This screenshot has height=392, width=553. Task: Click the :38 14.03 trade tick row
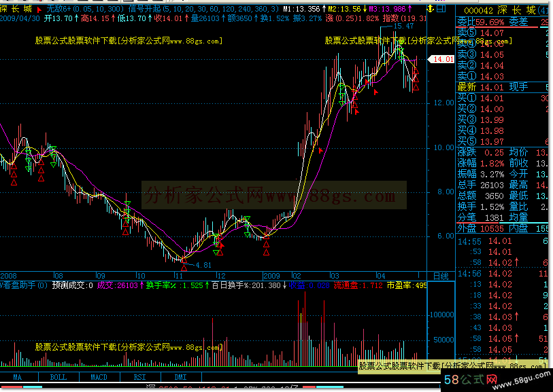(503, 317)
